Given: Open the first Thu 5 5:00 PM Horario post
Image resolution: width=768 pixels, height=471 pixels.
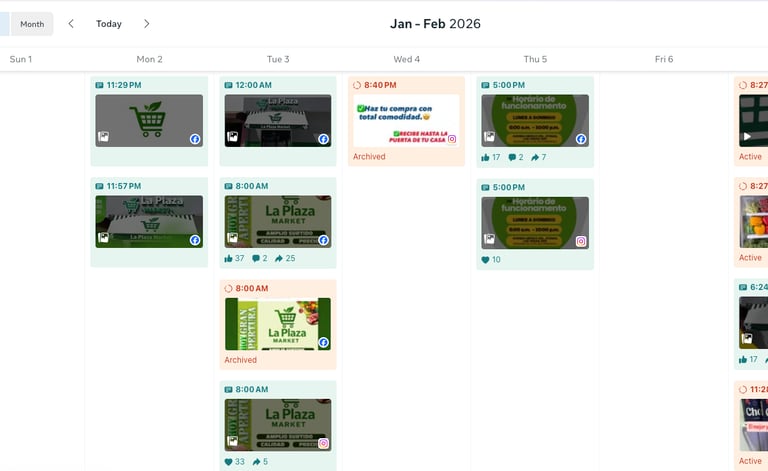Looking at the screenshot, I should pos(535,121).
